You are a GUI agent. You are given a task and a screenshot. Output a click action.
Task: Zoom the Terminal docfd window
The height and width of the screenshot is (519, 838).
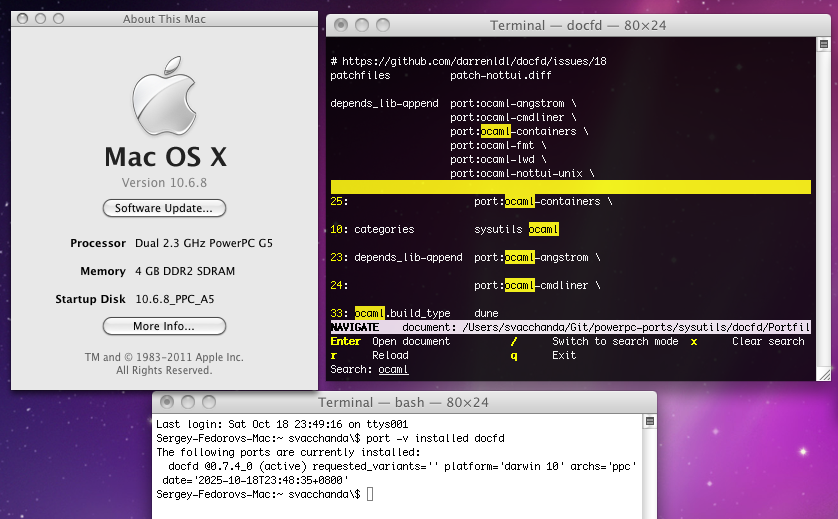382,25
